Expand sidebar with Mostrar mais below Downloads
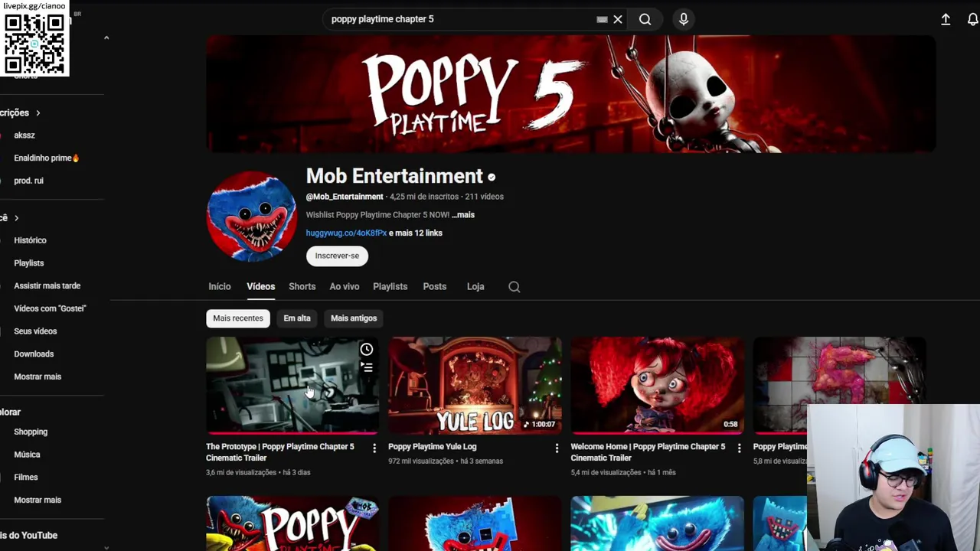Viewport: 980px width, 551px height. click(x=38, y=377)
